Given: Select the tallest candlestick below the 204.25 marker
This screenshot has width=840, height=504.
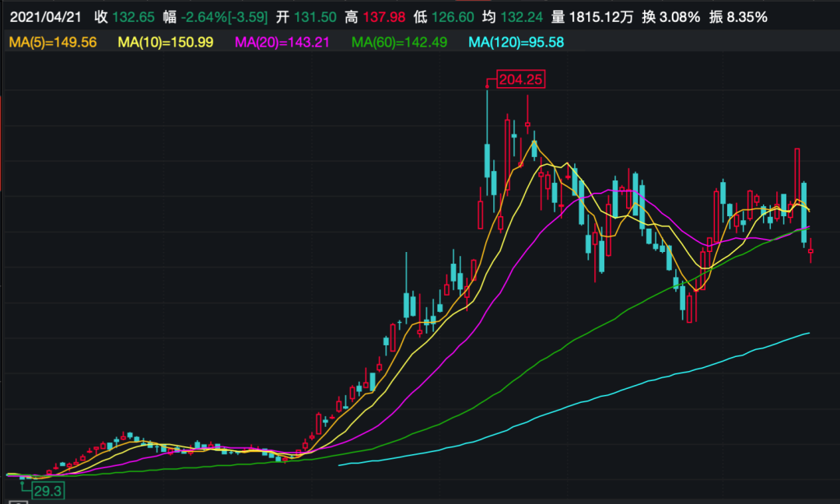Looking at the screenshot, I should pyautogui.click(x=487, y=159).
